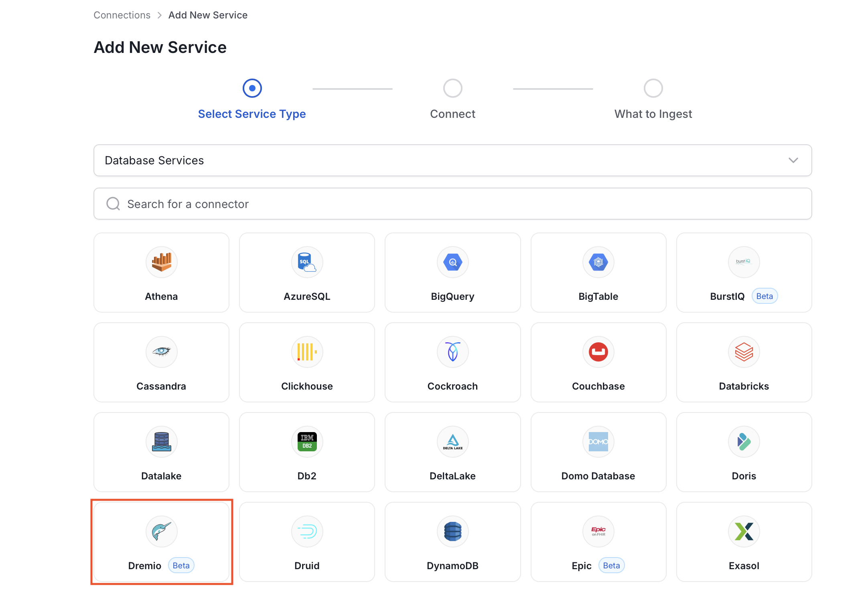Click the Druid card label
868x590 pixels.
307,566
